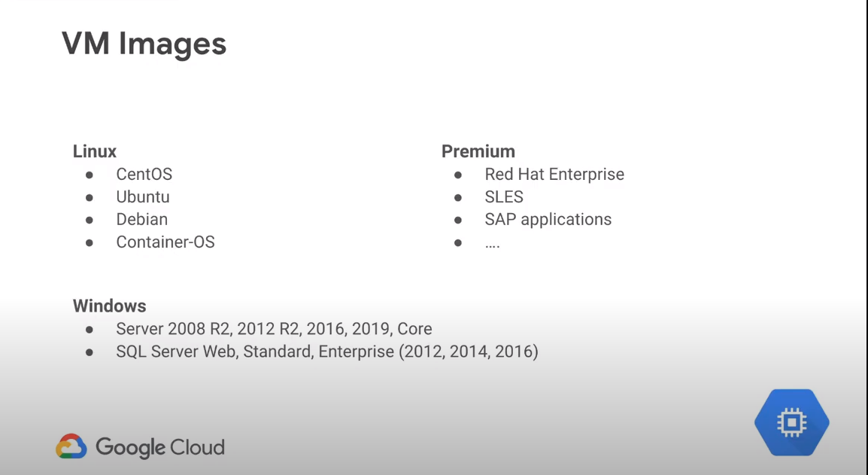This screenshot has height=475, width=868.
Task: Pick the Container-OS list item
Action: pos(165,242)
